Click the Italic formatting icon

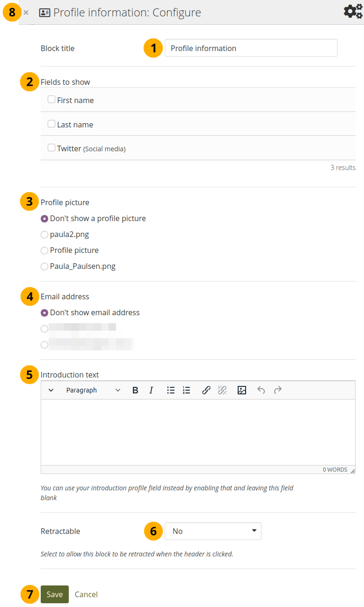[151, 390]
